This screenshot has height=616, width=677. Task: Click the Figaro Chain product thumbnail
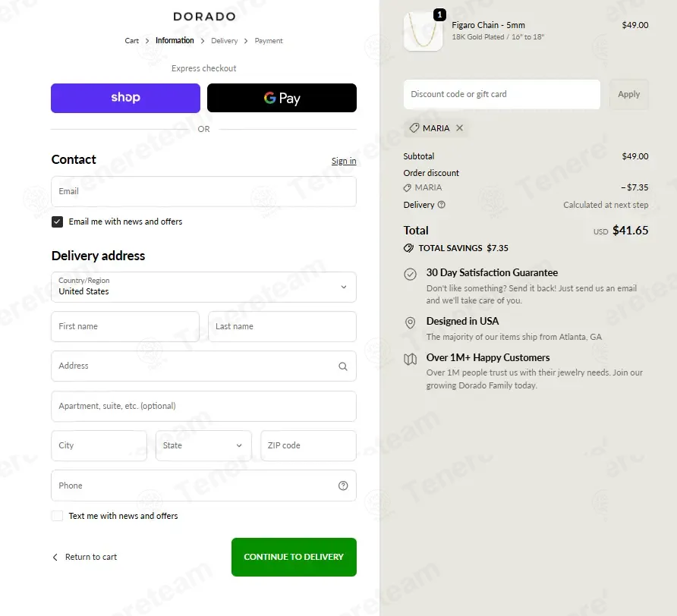pyautogui.click(x=424, y=32)
